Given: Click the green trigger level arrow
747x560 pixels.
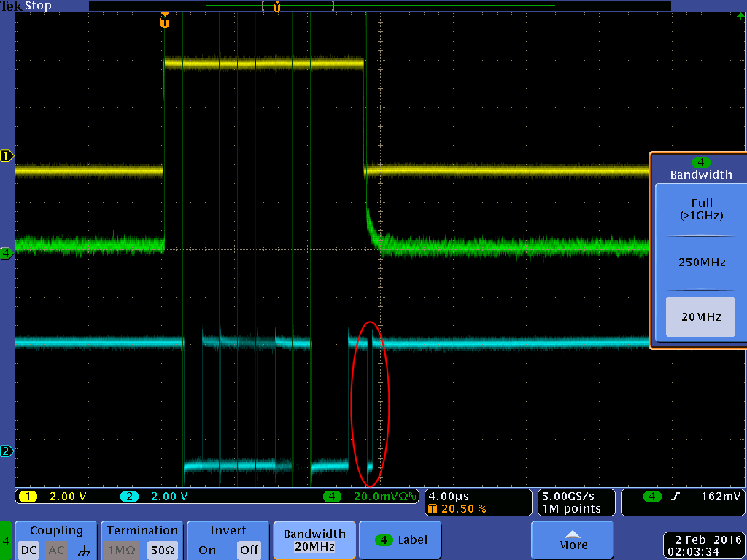Looking at the screenshot, I should (740, 16).
